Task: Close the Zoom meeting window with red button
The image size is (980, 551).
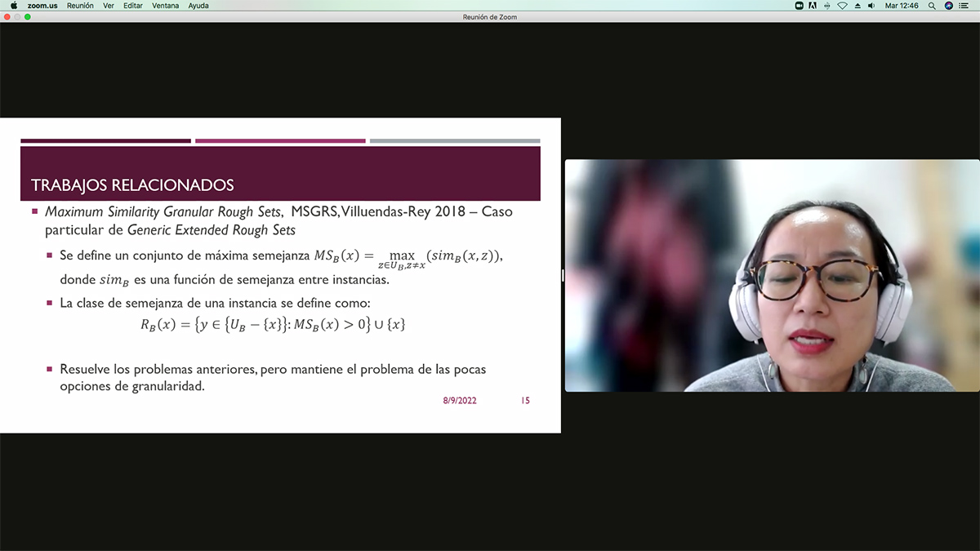Action: click(7, 16)
